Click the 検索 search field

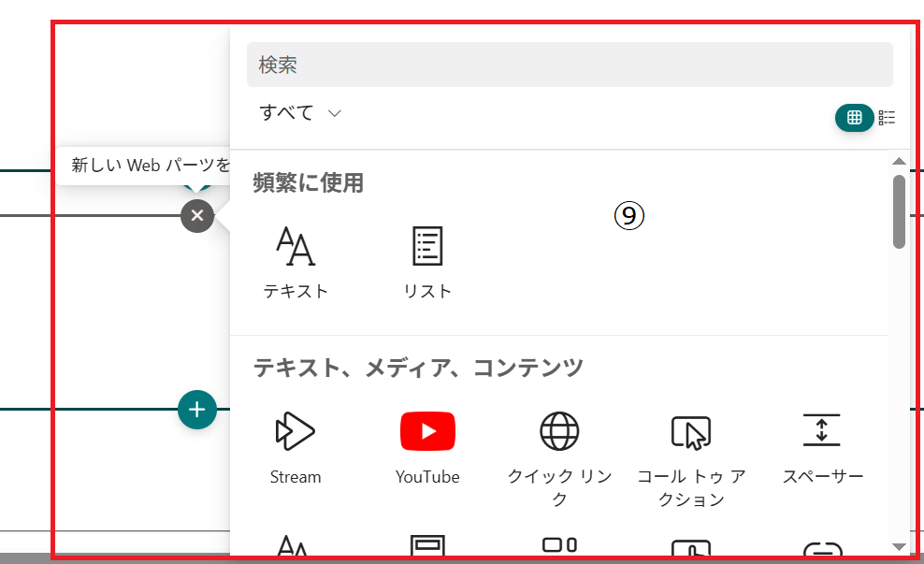pos(569,65)
